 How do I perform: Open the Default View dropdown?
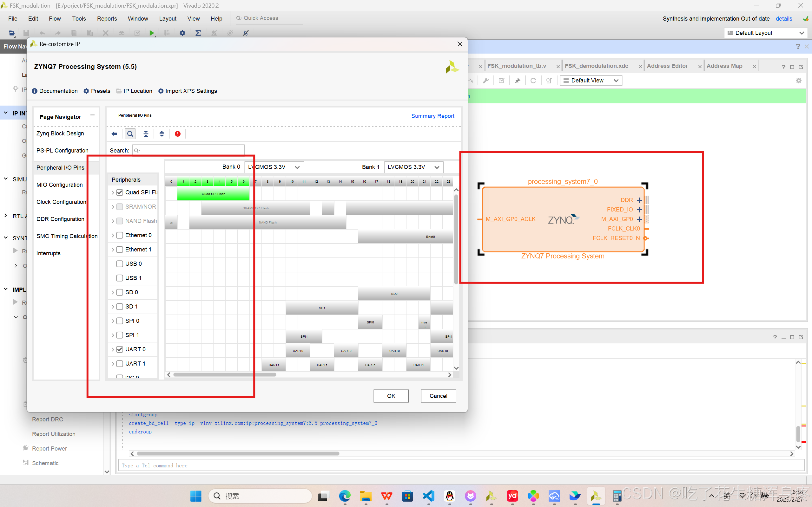coord(591,81)
